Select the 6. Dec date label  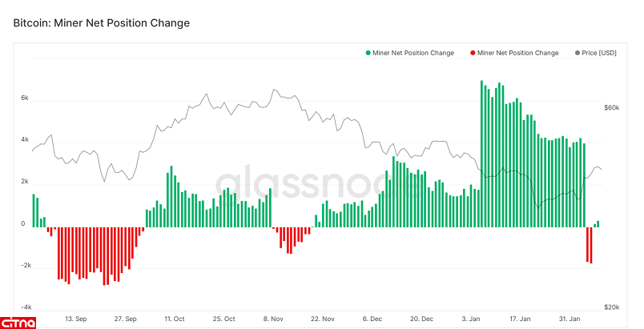[373, 319]
